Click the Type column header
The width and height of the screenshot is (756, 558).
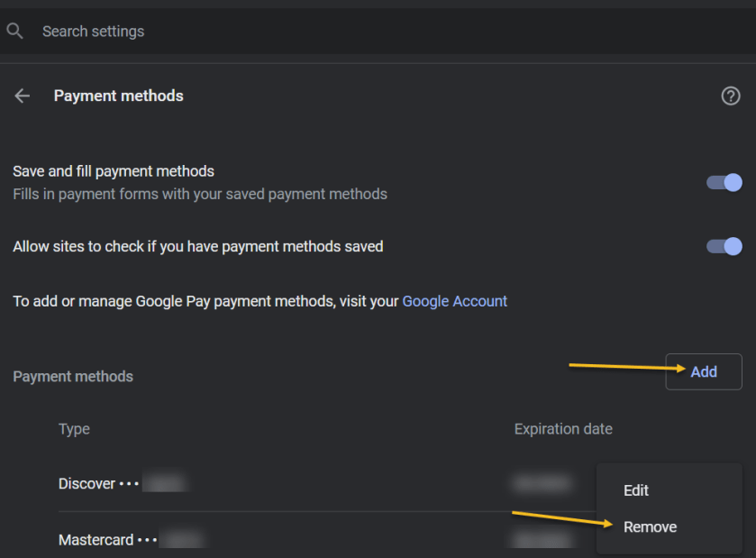pos(74,429)
